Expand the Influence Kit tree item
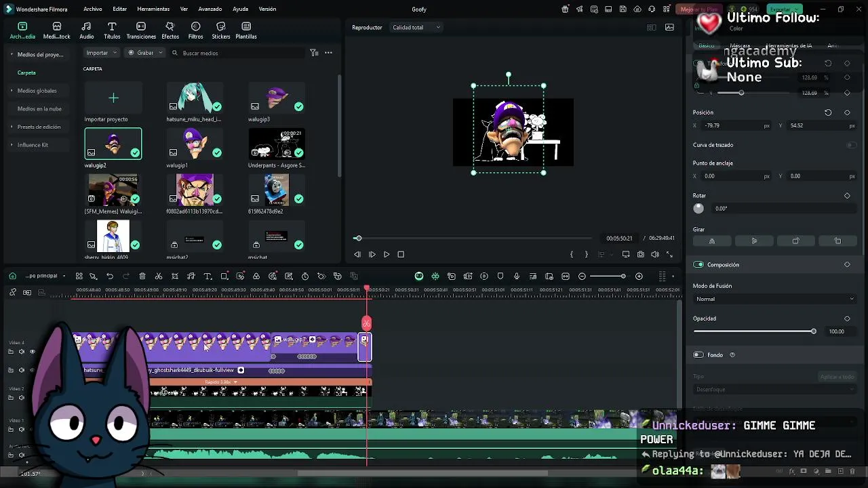 pos(12,145)
